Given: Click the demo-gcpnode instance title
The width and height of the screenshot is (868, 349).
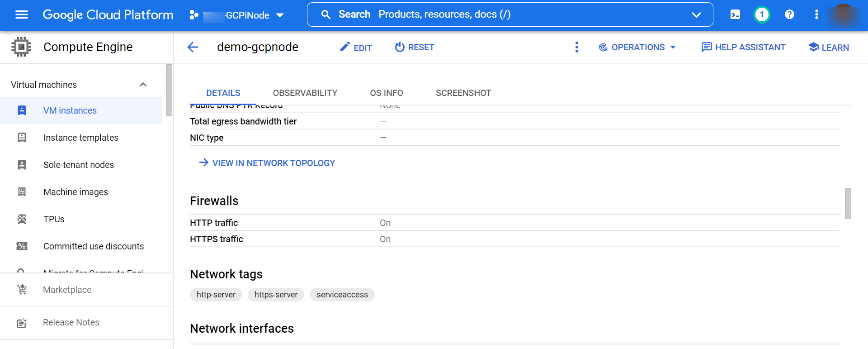Looking at the screenshot, I should [x=258, y=47].
